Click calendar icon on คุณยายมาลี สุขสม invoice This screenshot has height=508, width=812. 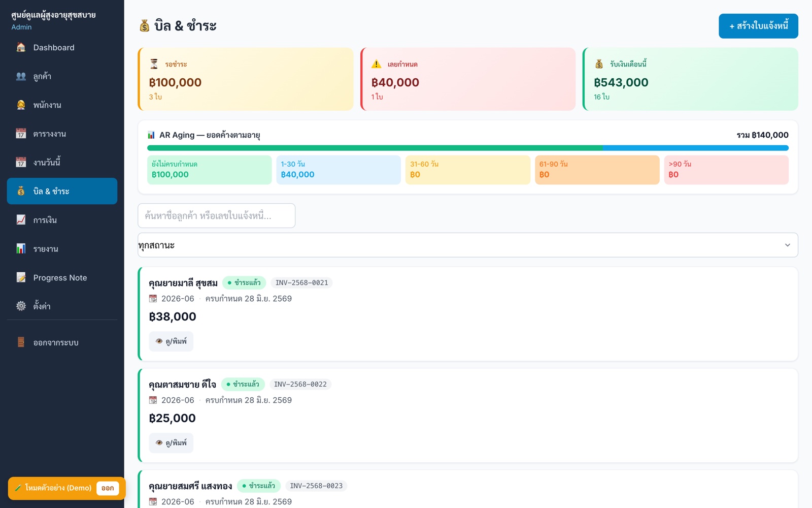(x=153, y=299)
